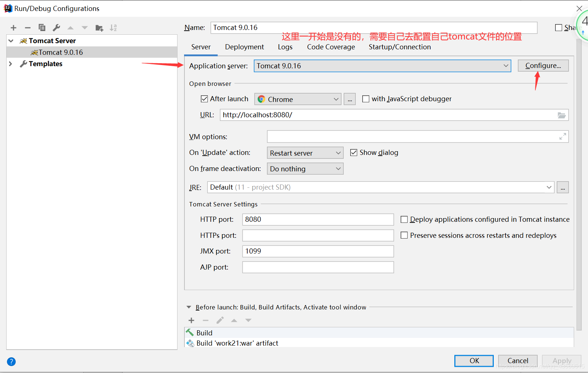Open edit defaults wrench icon

click(56, 28)
